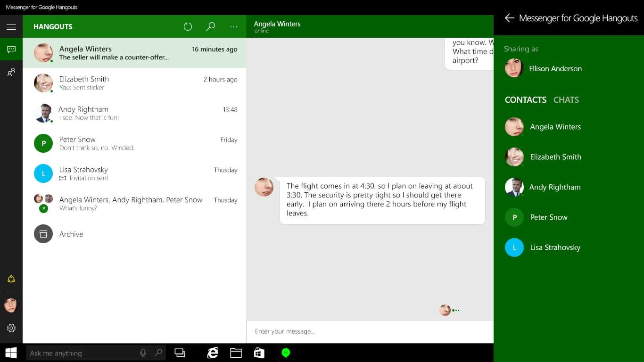Open the group chat with Angela, Andy, Peter
The height and width of the screenshot is (362, 644).
click(x=134, y=204)
